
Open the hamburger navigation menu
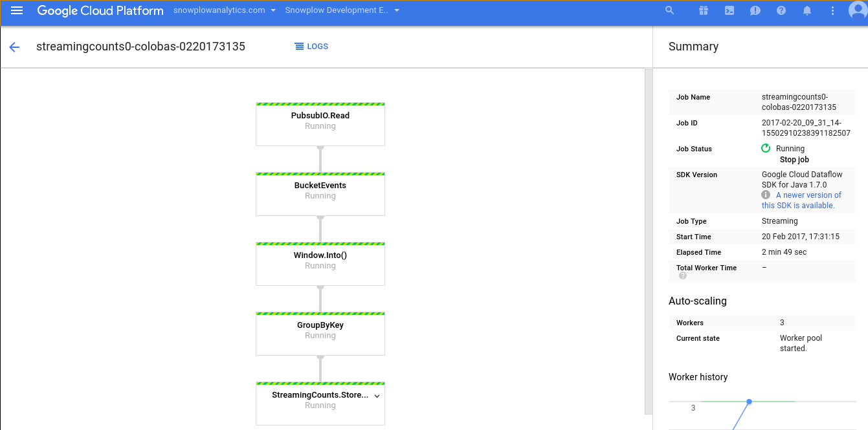17,10
